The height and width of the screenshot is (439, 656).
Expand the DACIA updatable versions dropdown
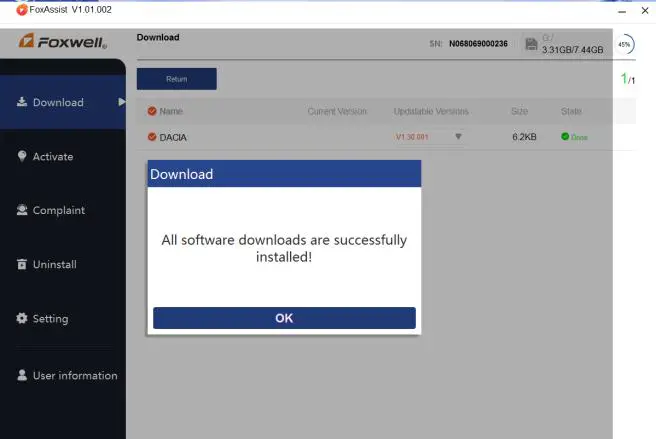click(458, 136)
